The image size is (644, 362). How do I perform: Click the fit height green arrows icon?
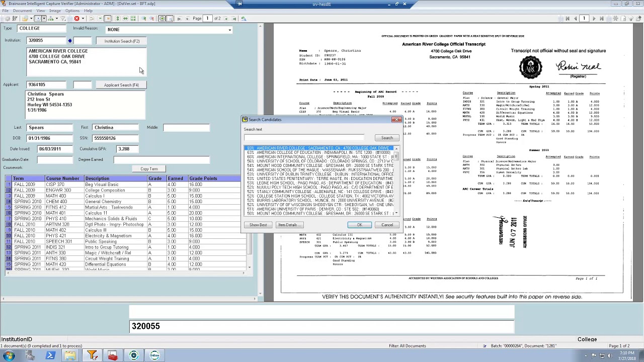118,19
